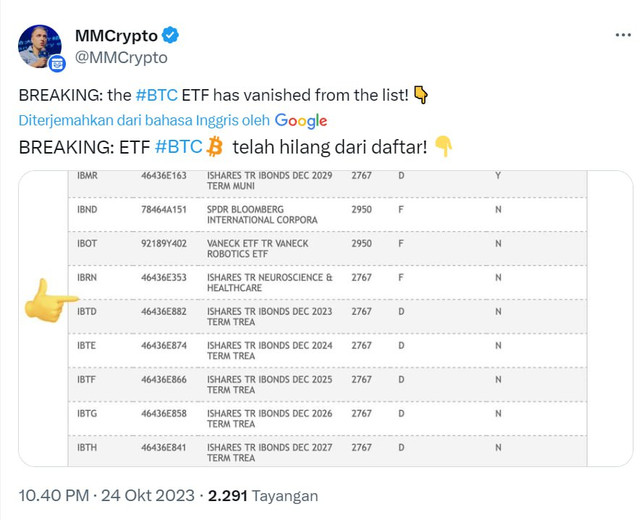Viewport: 640px width, 520px height.
Task: Click the Google logo translation credit
Action: tap(301, 121)
